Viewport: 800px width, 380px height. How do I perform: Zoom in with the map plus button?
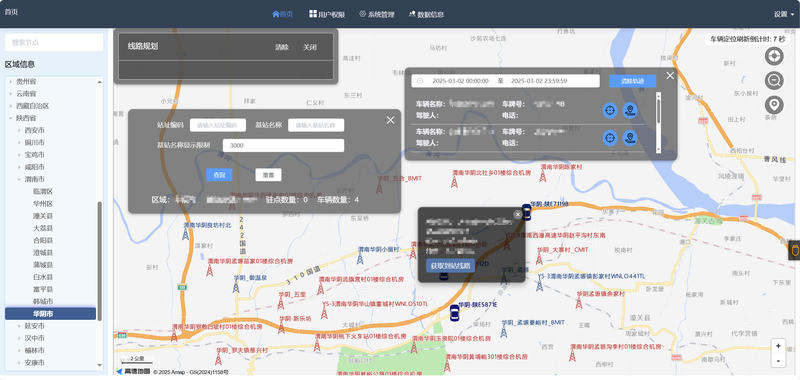pos(778,346)
